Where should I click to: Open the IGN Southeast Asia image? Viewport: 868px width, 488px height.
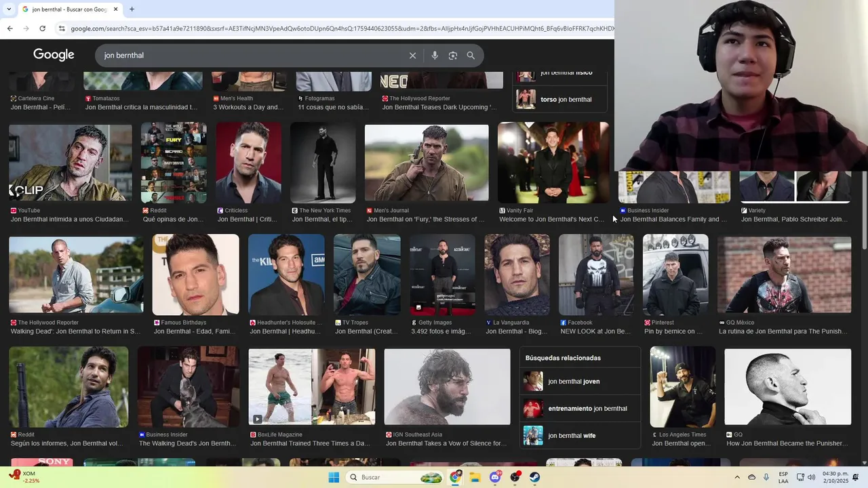(447, 387)
